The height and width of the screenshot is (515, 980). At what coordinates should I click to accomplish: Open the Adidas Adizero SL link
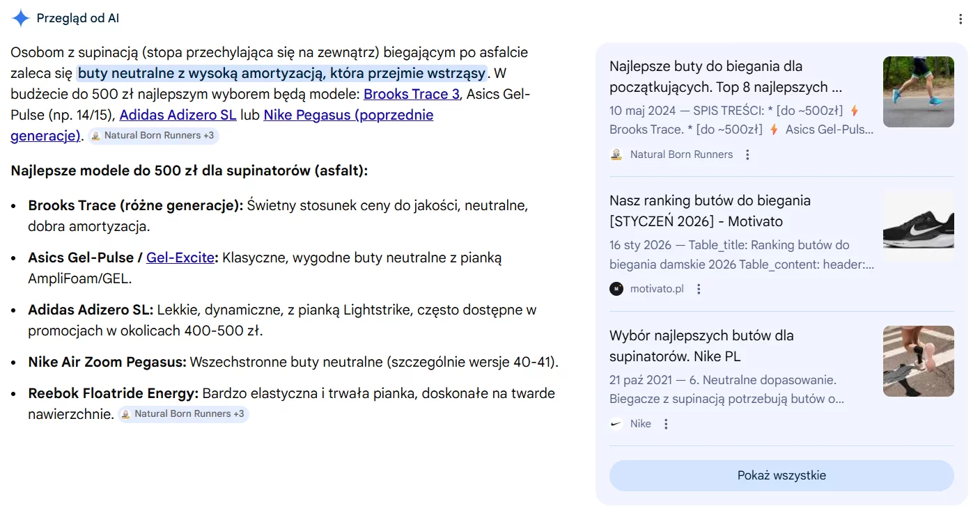[178, 115]
